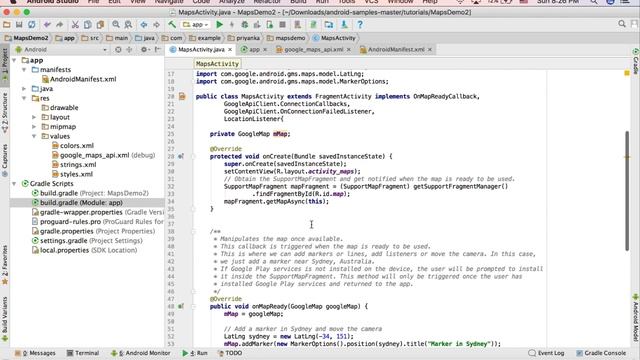Image resolution: width=640 pixels, height=360 pixels.
Task: Navigate forward with right arrow icon
Action: pos(156,25)
